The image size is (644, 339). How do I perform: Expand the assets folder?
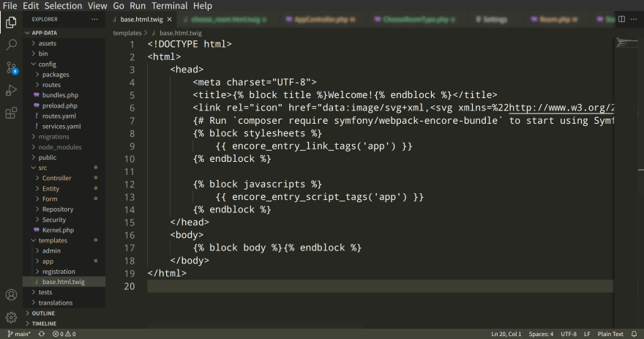coord(48,43)
